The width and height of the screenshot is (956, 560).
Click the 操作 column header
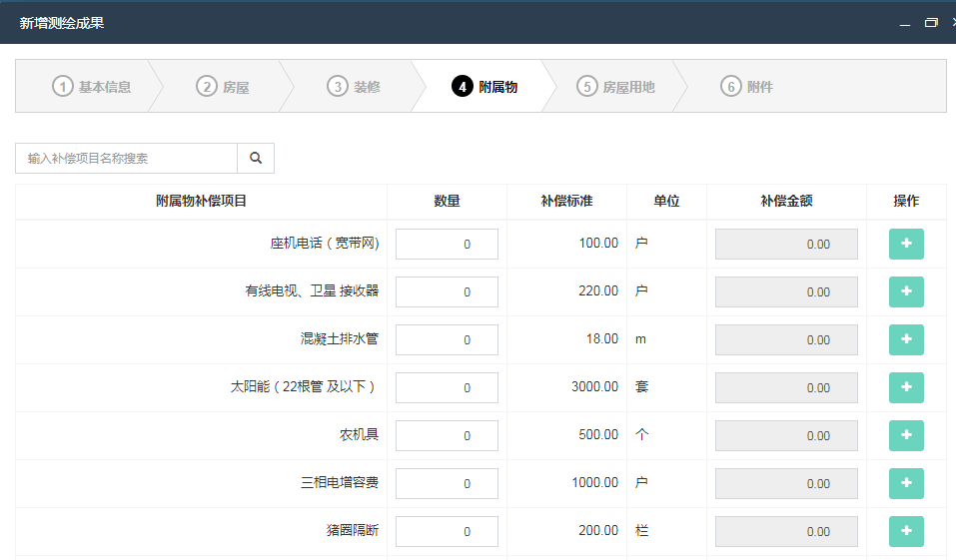pyautogui.click(x=906, y=201)
